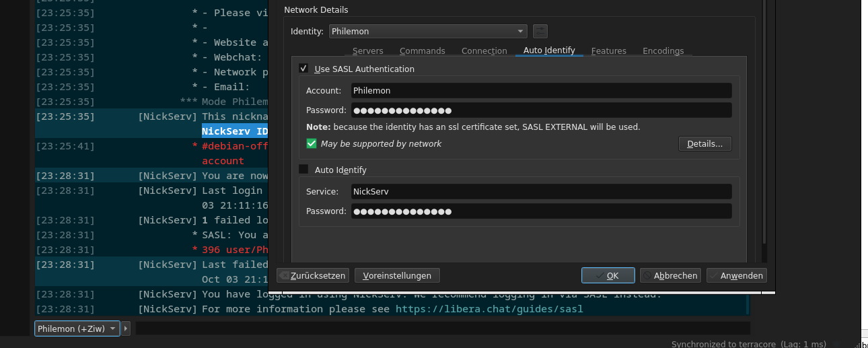
Task: Click the Abbrechen cancel button
Action: click(670, 275)
